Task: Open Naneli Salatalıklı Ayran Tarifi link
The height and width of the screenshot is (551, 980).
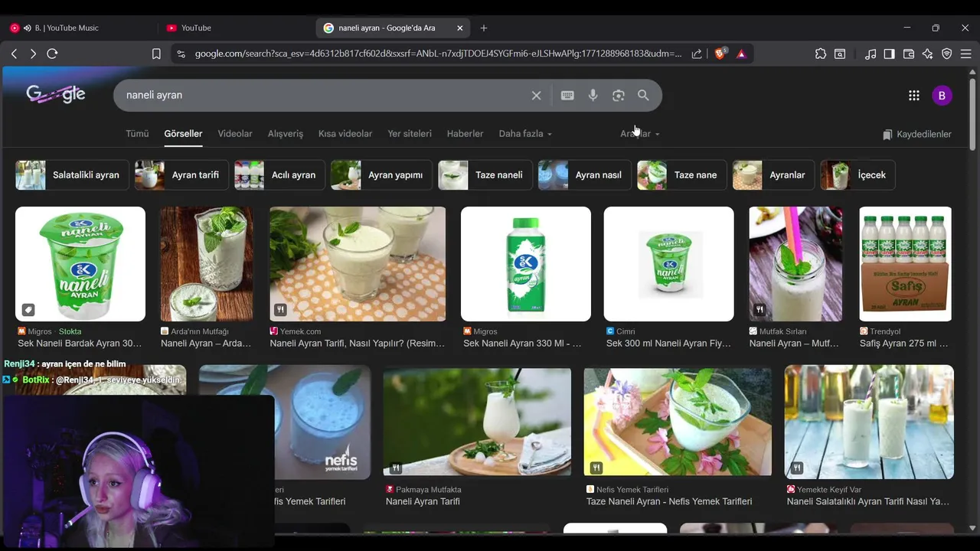Action: pos(868,502)
